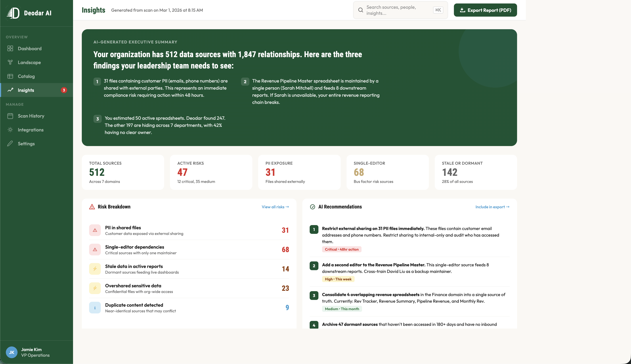The image size is (631, 364).
Task: Click the search magnifier icon
Action: [x=360, y=10]
